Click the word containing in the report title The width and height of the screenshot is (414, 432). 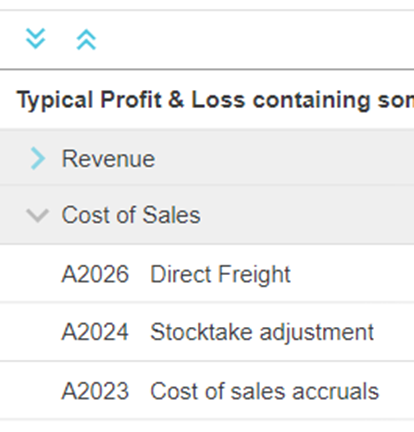pyautogui.click(x=311, y=100)
